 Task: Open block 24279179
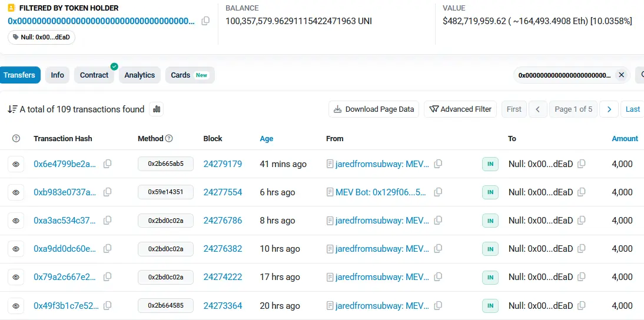223,164
